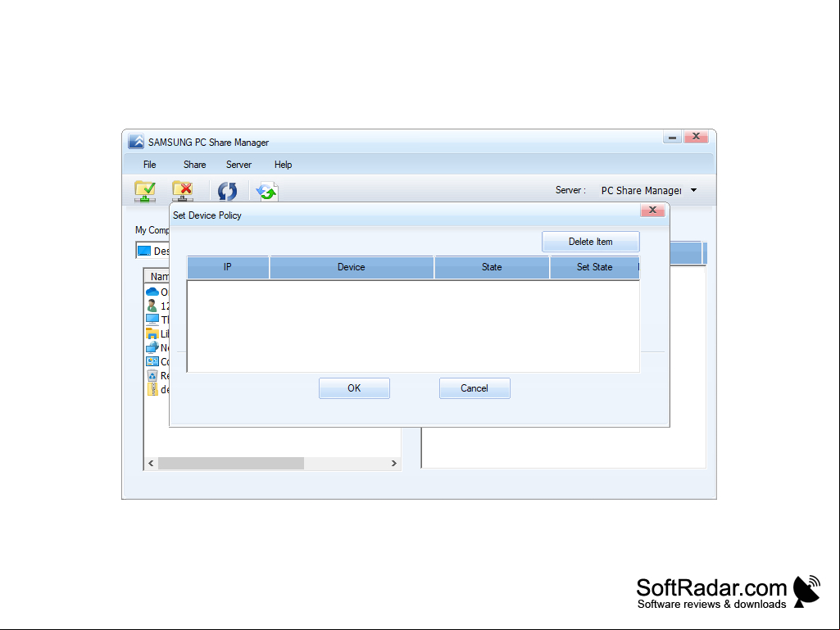Click the set changed state toolbar icon
Image resolution: width=840 pixels, height=630 pixels.
[x=267, y=191]
